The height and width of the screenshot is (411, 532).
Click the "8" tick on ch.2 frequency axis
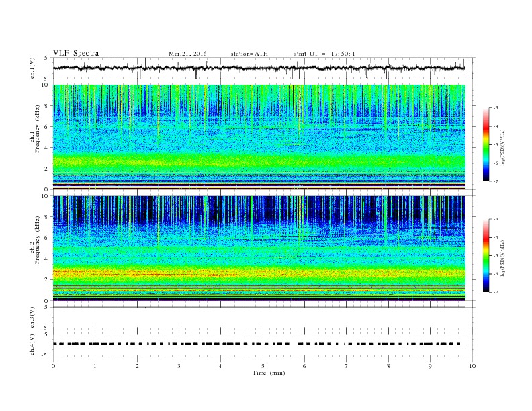click(x=47, y=217)
